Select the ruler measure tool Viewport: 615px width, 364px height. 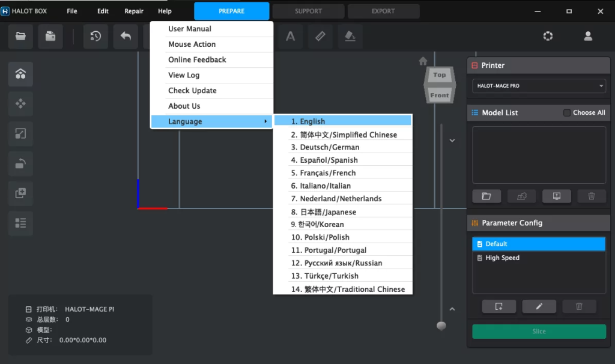coord(320,36)
